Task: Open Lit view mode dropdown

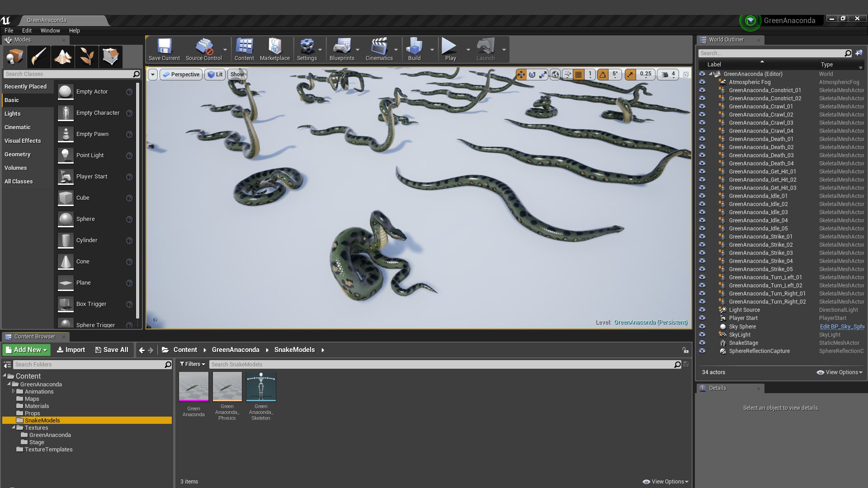Action: tap(215, 75)
